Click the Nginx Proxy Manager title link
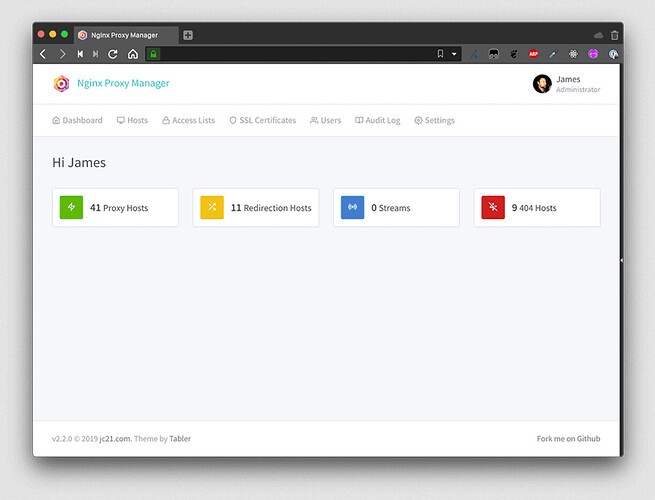 click(123, 83)
